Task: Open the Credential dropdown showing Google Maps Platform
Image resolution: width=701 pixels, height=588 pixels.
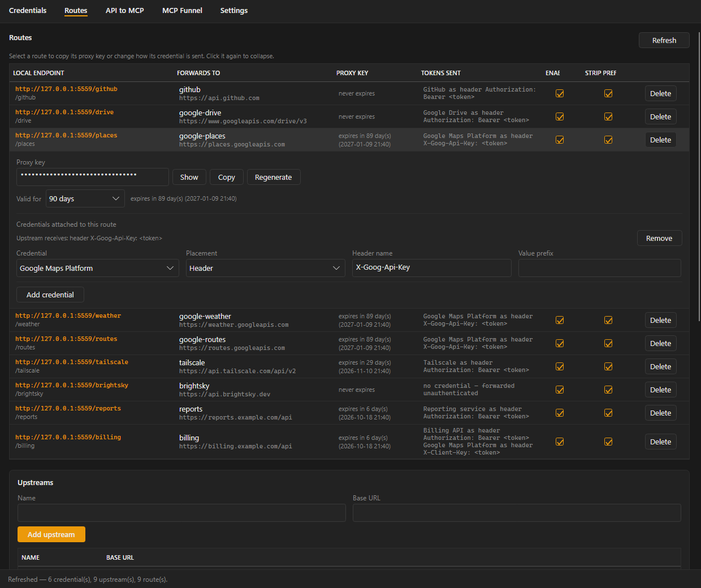Action: point(98,268)
